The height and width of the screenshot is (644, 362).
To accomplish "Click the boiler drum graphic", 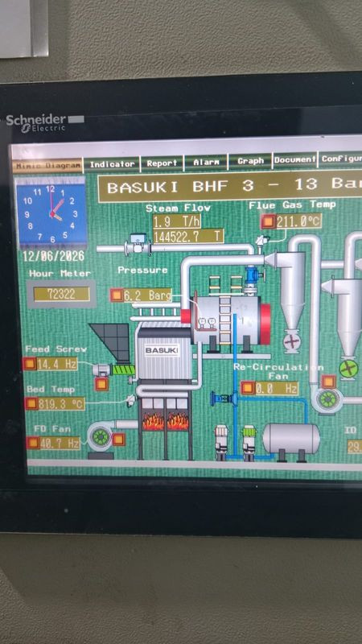I will point(226,320).
